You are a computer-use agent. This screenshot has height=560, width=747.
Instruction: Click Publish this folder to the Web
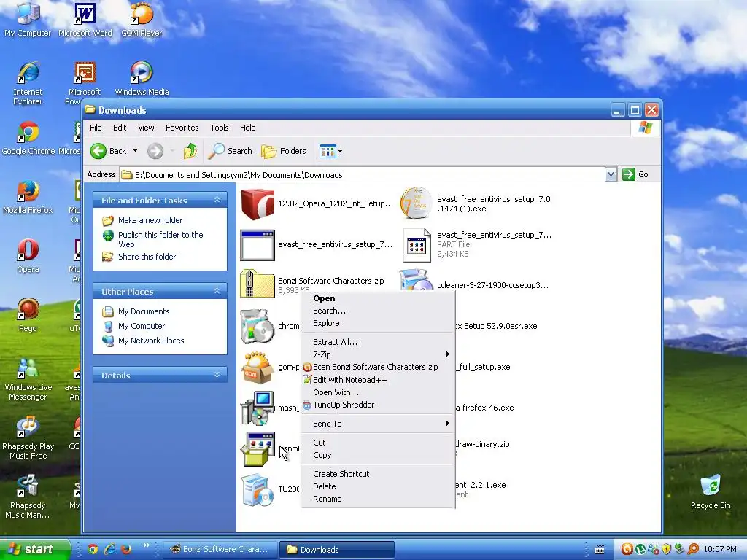[160, 239]
